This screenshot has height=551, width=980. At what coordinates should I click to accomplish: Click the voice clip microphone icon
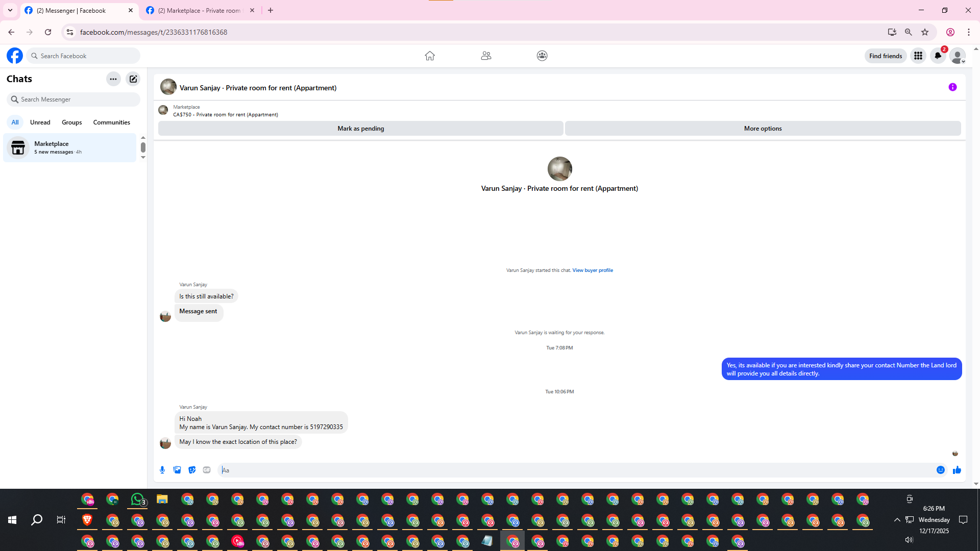[162, 470]
